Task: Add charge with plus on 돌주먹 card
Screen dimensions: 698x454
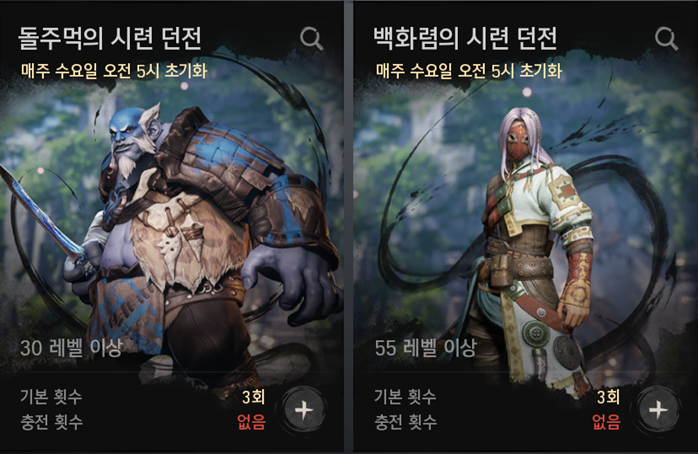Action: click(x=303, y=410)
